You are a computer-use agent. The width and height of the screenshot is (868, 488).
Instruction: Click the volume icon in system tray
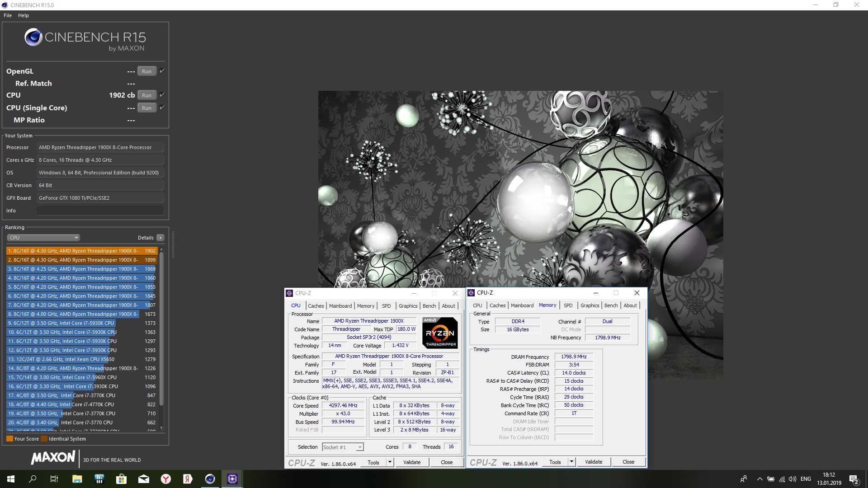[792, 479]
